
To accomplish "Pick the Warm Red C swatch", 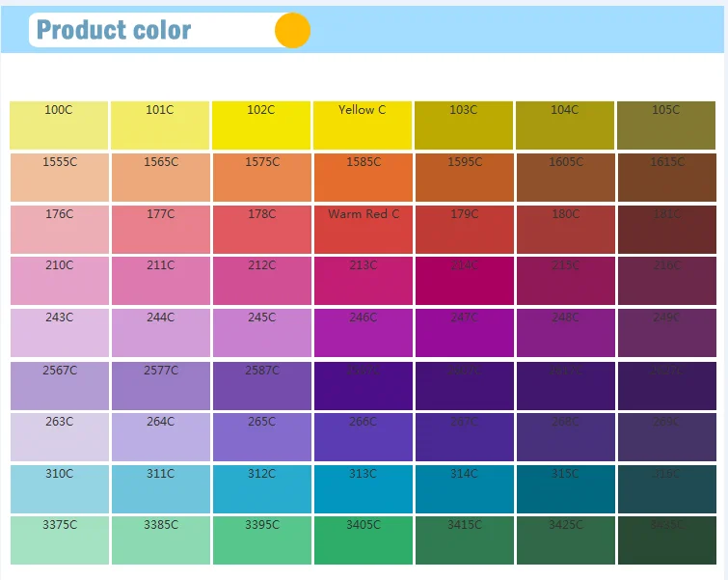I will click(363, 230).
